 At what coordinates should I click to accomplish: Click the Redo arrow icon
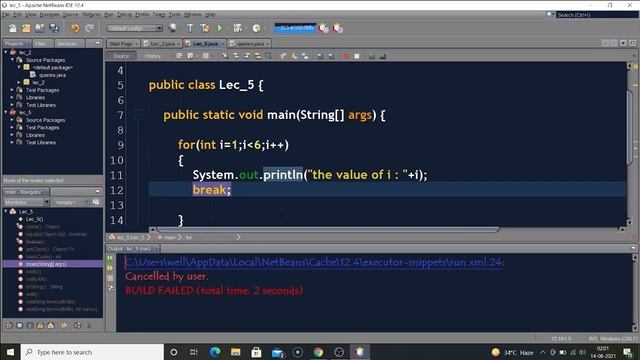[89, 28]
